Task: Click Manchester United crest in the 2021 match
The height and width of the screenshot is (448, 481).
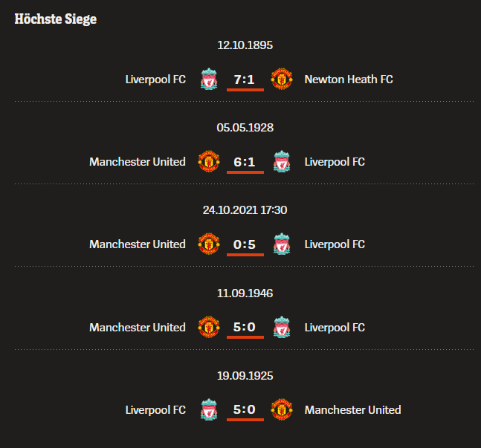Action: pos(209,244)
